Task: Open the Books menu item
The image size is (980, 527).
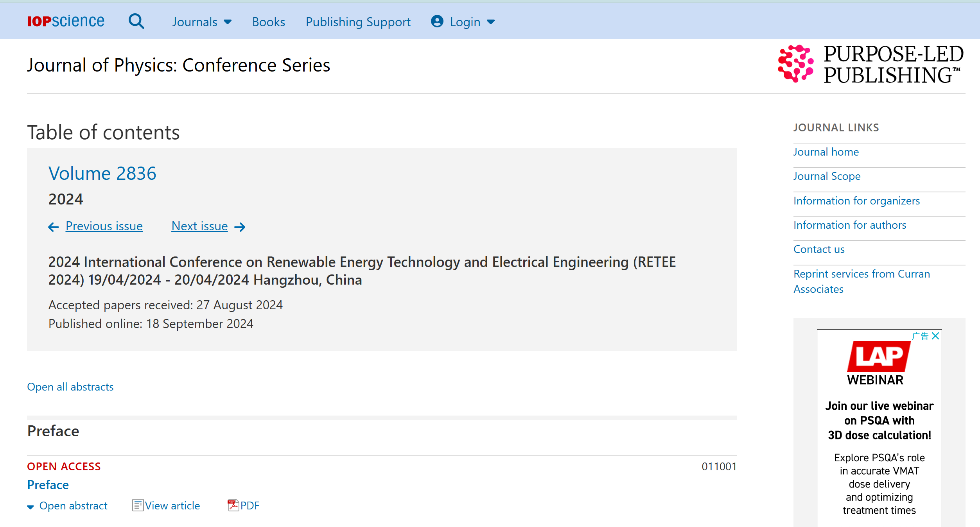Action: pos(268,22)
